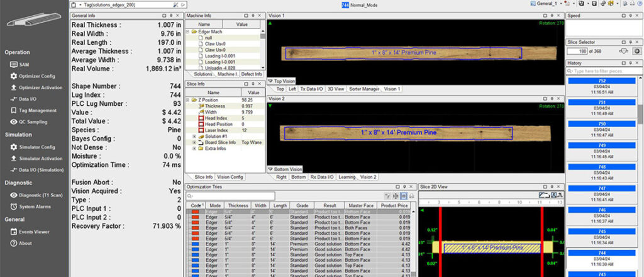The image size is (644, 277).
Task: Toggle Simulator Activation in sidebar
Action: click(40, 159)
